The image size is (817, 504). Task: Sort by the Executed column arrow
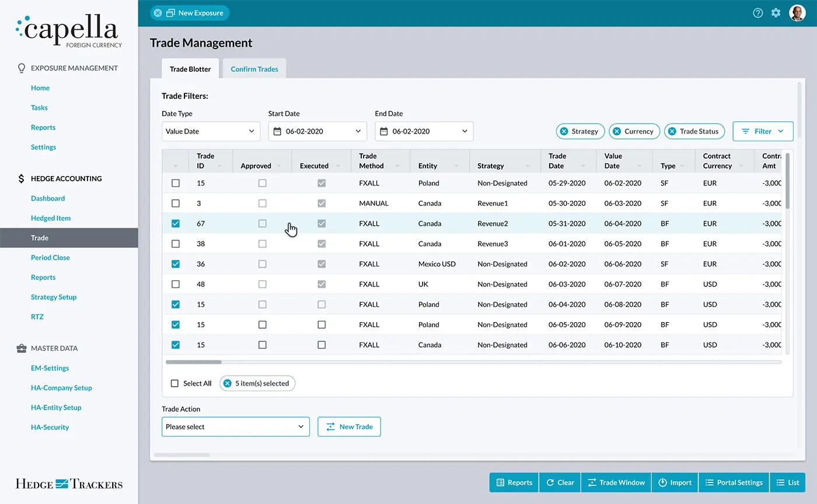coord(338,166)
